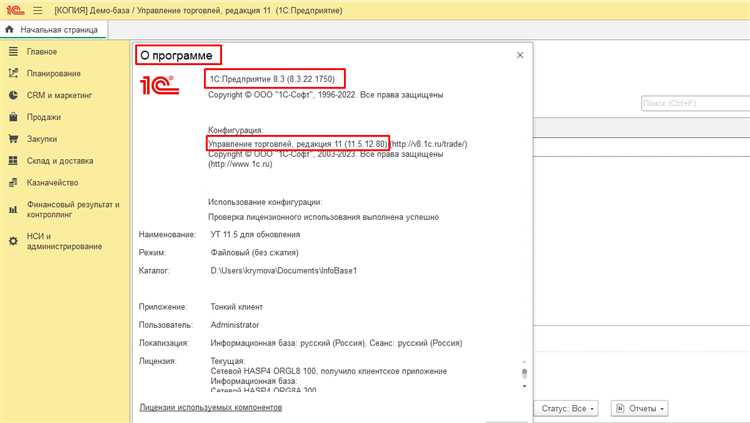Click the Тонкий клиент application value

click(236, 307)
